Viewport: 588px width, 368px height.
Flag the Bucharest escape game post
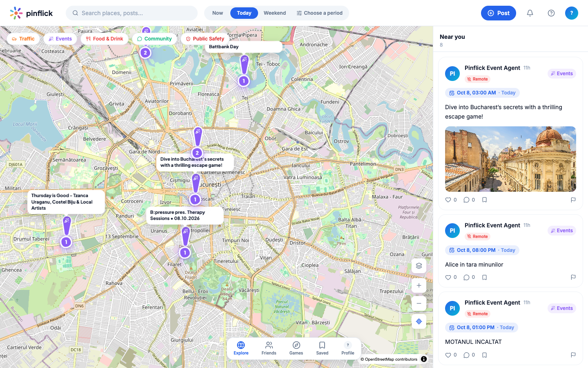click(573, 200)
